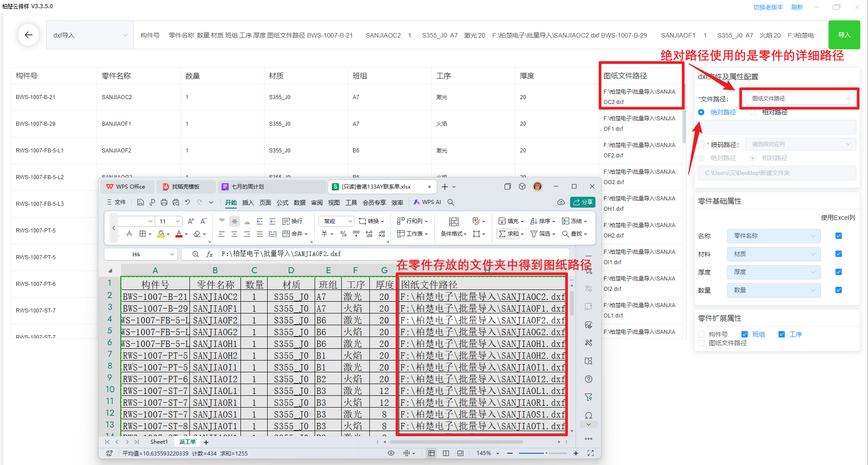Click the back arrow button
This screenshot has width=868, height=465.
[x=28, y=35]
